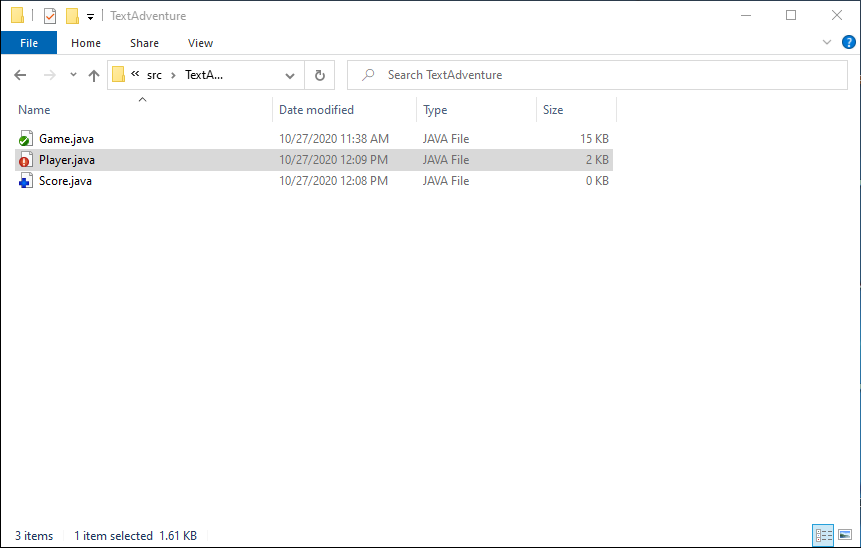The height and width of the screenshot is (548, 861).
Task: Click the Player.java red conflict file icon
Action: (x=26, y=160)
